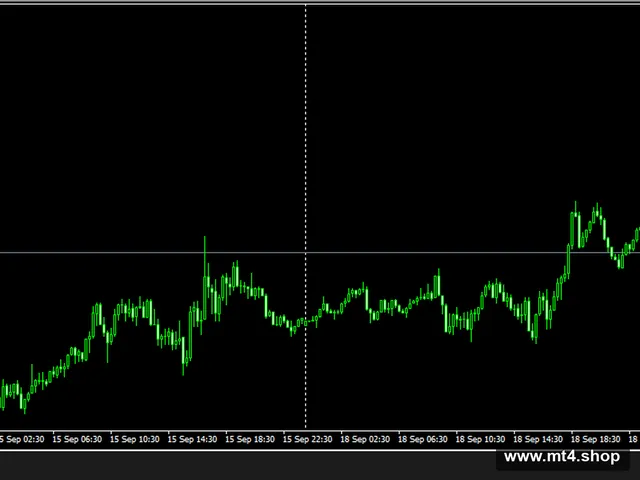
Task: Click the 18 Sep 18:30 time label
Action: pos(595,440)
